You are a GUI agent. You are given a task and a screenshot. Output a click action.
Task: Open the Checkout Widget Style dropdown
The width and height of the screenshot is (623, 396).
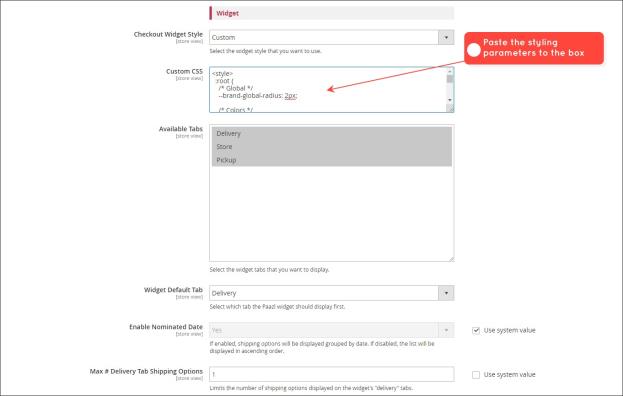pyautogui.click(x=331, y=37)
